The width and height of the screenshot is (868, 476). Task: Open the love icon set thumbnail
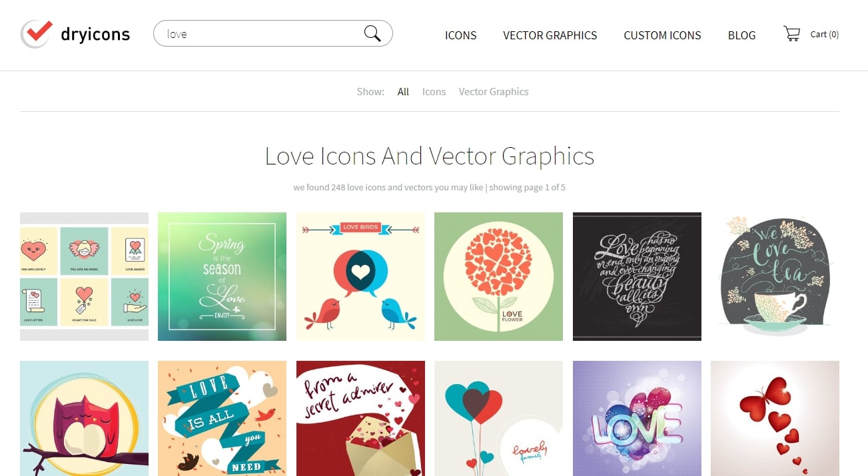click(x=84, y=276)
